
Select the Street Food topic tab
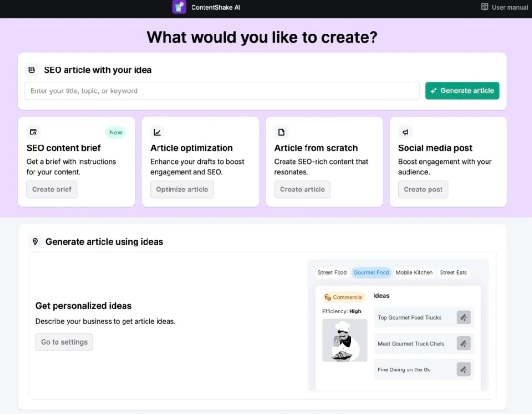tap(332, 273)
